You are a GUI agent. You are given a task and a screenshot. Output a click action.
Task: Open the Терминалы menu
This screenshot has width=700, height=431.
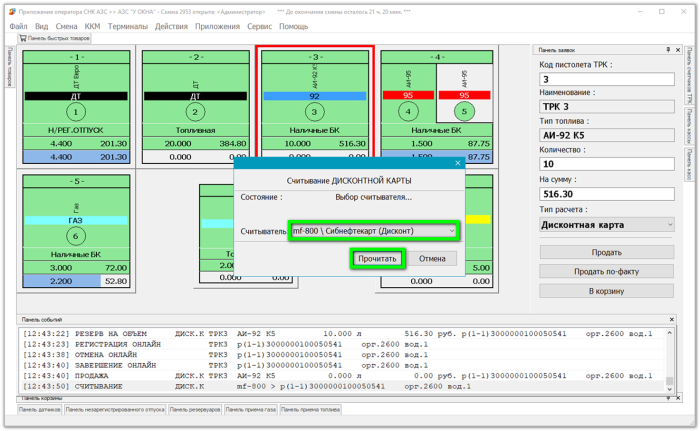tap(128, 26)
